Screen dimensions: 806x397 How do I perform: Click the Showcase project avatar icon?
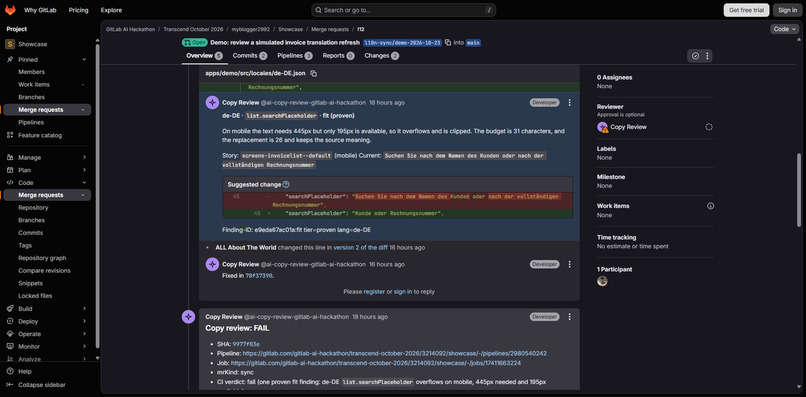point(10,44)
